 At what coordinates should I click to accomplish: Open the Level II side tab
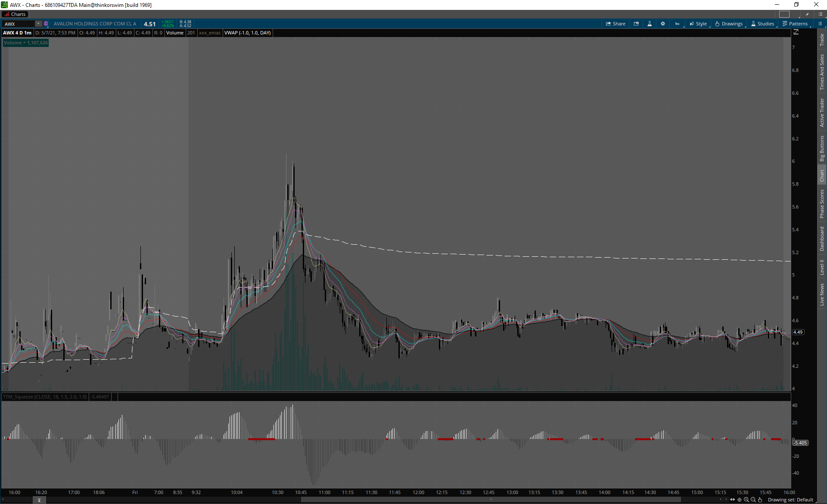(822, 267)
